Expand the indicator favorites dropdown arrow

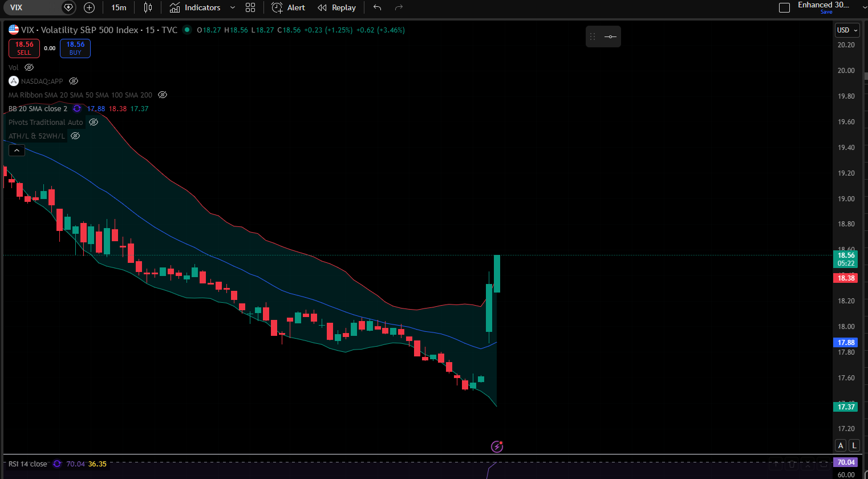coord(233,7)
